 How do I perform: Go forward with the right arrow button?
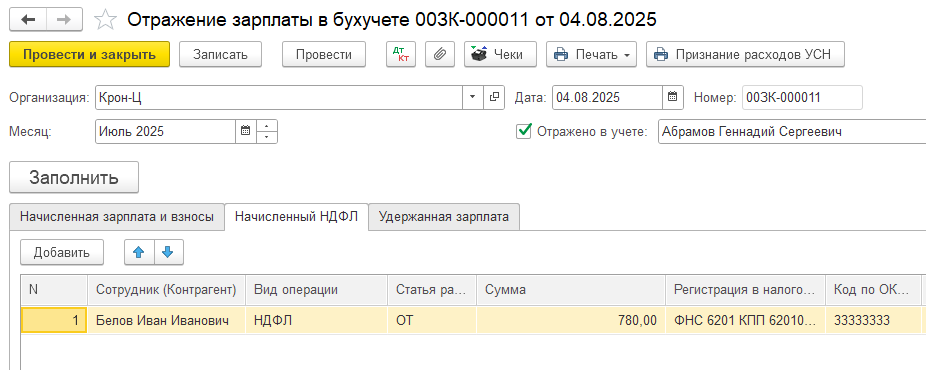coord(64,20)
